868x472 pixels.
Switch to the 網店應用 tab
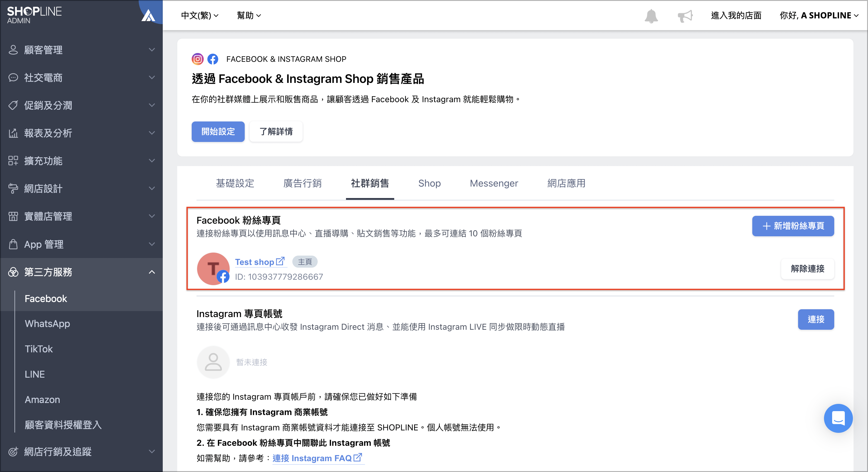(x=566, y=183)
